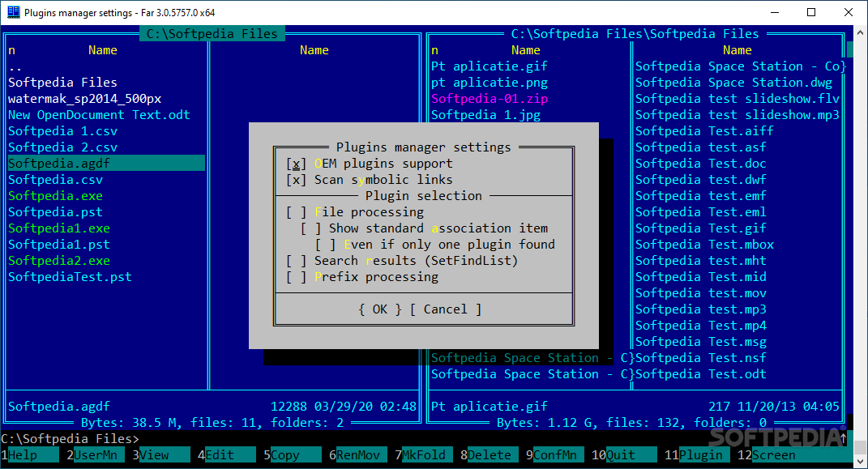Select 'Softpedia Space Station.dwg' file
868x469 pixels.
(x=733, y=83)
